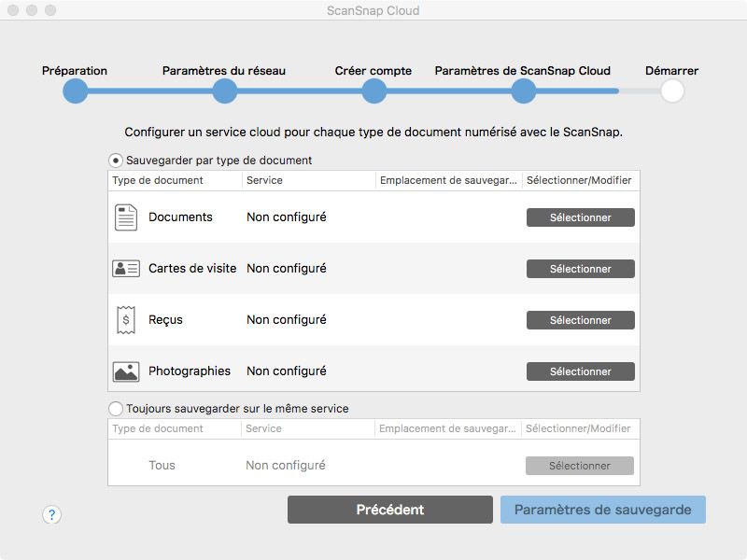Click the Documents type icon

click(125, 217)
